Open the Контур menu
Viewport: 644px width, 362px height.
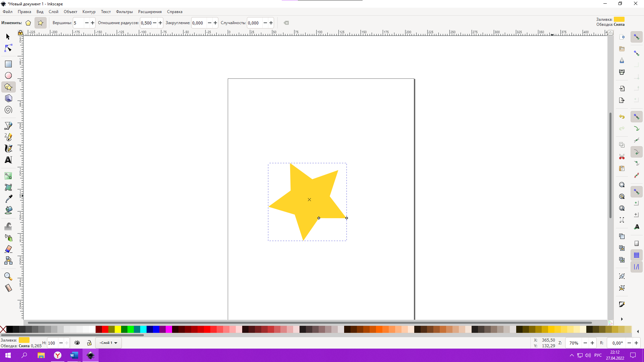[x=89, y=12]
